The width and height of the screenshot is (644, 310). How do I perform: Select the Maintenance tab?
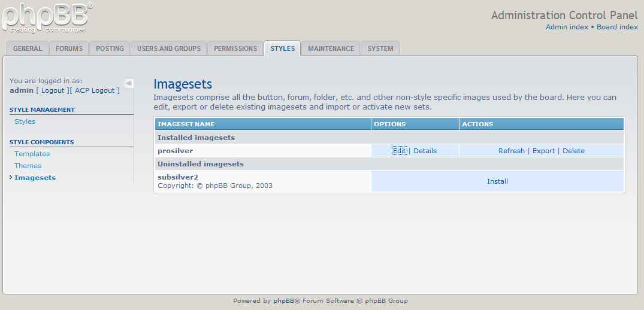click(x=331, y=48)
